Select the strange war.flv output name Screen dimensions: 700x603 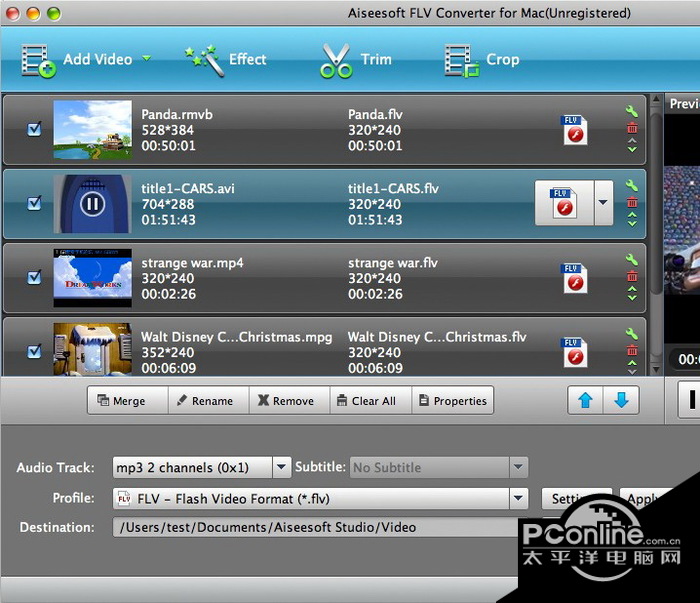(x=393, y=263)
